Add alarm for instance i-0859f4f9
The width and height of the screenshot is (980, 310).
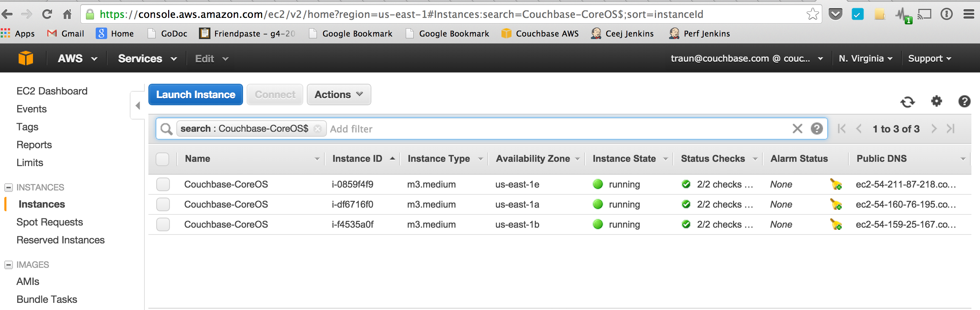coord(836,185)
